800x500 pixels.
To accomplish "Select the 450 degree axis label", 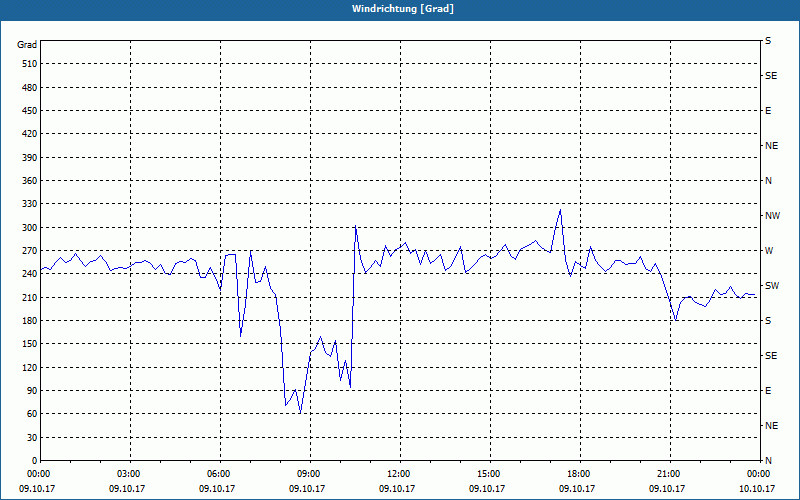I will point(30,111).
